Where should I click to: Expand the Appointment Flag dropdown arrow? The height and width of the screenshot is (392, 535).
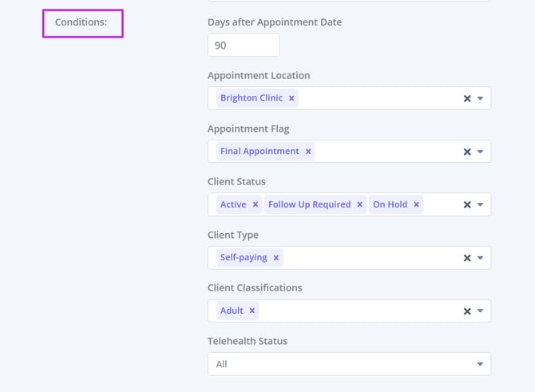point(481,152)
